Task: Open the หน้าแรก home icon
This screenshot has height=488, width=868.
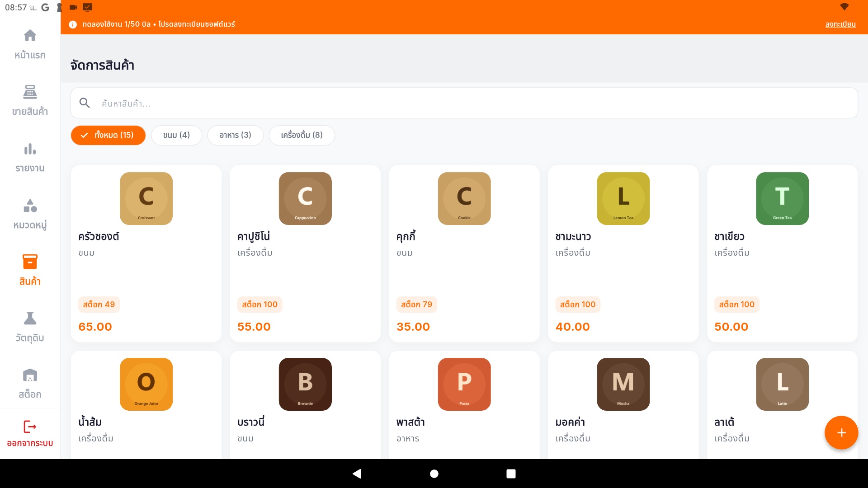Action: (x=30, y=36)
